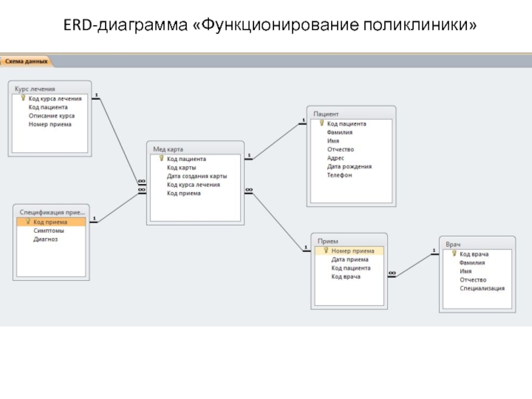The width and height of the screenshot is (532, 399).
Task: Click key icon in Мед карта table
Action: (162, 159)
